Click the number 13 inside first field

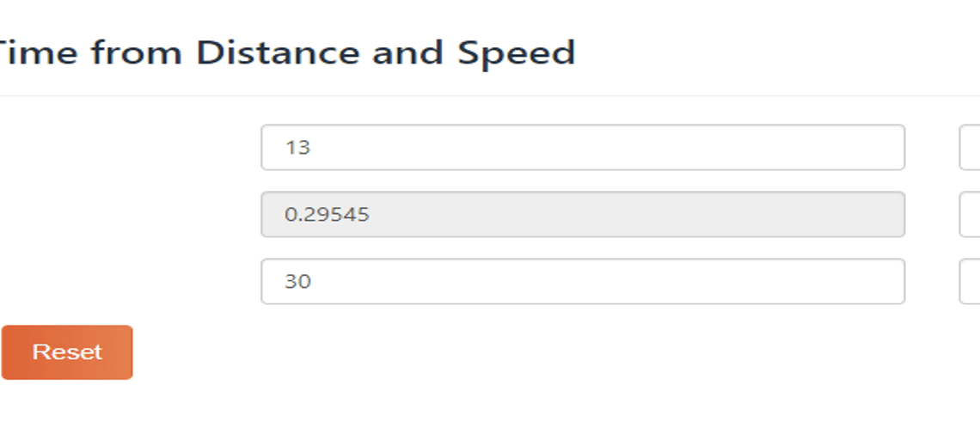click(x=297, y=148)
